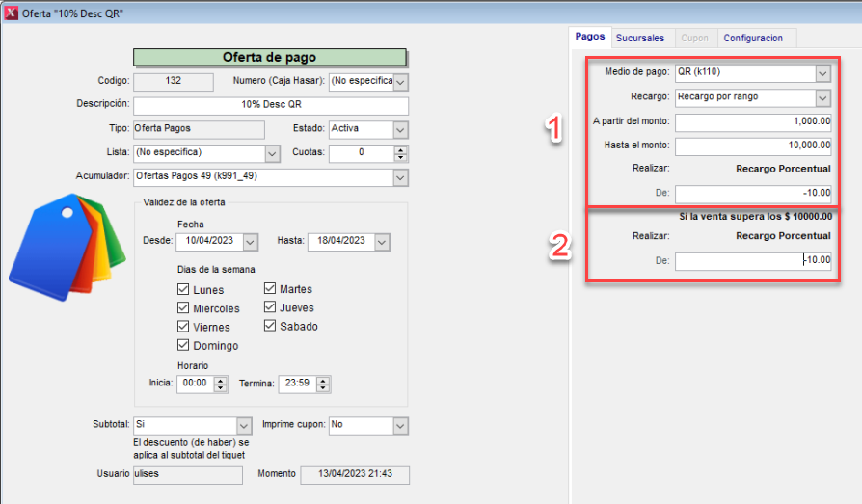Open the Estado dropdown

click(x=400, y=129)
